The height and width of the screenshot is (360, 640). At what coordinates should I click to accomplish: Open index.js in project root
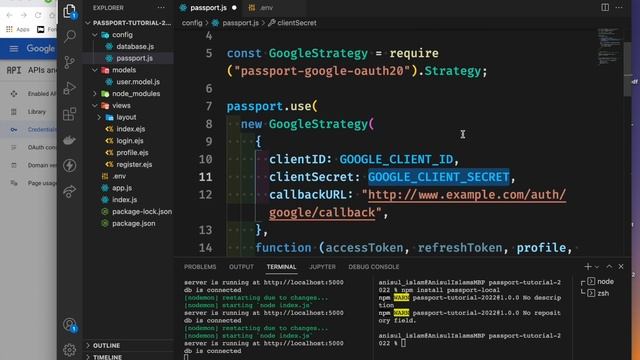point(129,200)
